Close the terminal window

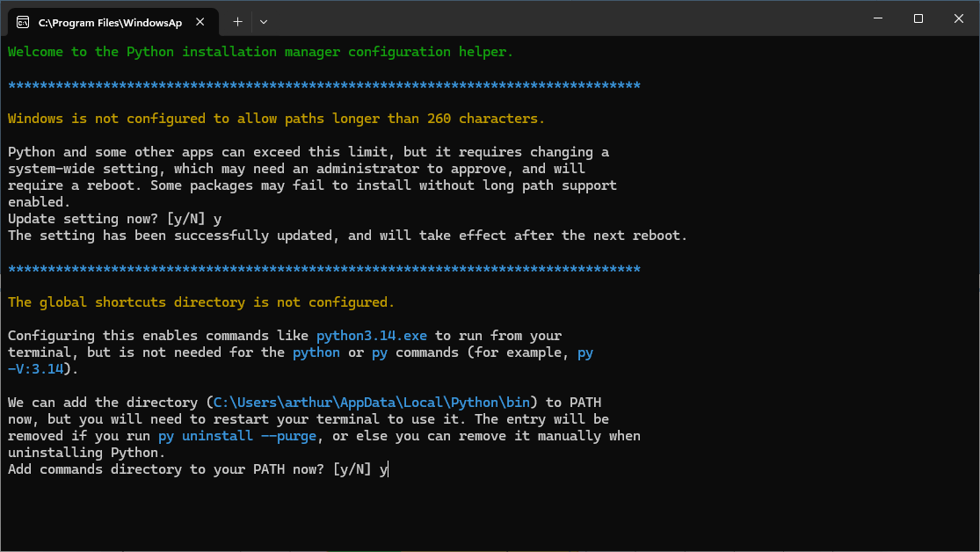pyautogui.click(x=959, y=18)
